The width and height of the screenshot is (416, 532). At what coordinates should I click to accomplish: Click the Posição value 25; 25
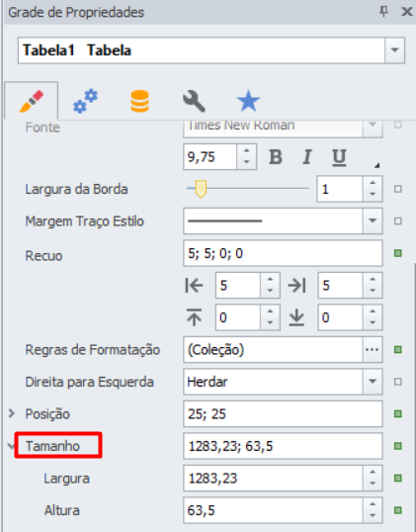click(283, 414)
